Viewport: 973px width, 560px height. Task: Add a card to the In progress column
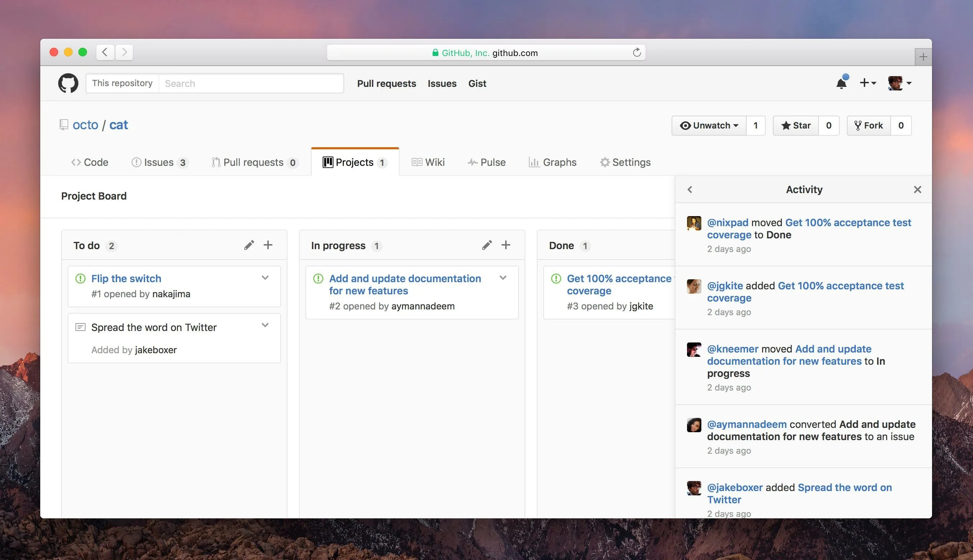coord(506,245)
